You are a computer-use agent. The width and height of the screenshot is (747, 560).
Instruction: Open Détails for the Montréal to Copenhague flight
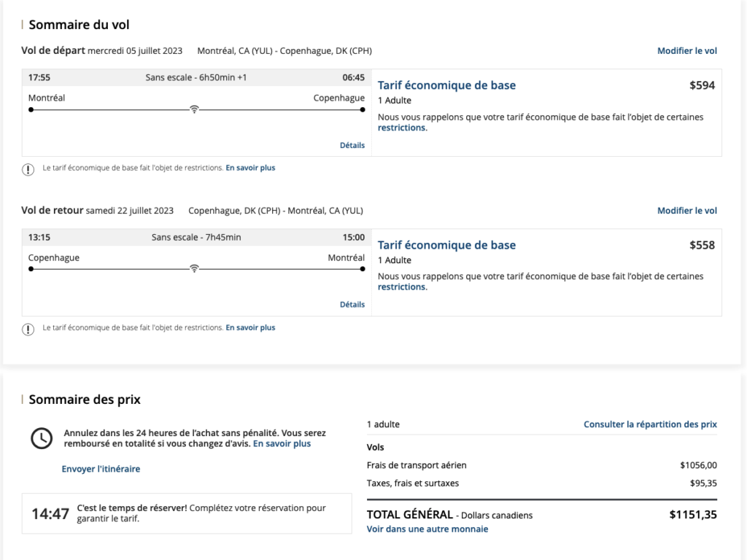point(352,145)
